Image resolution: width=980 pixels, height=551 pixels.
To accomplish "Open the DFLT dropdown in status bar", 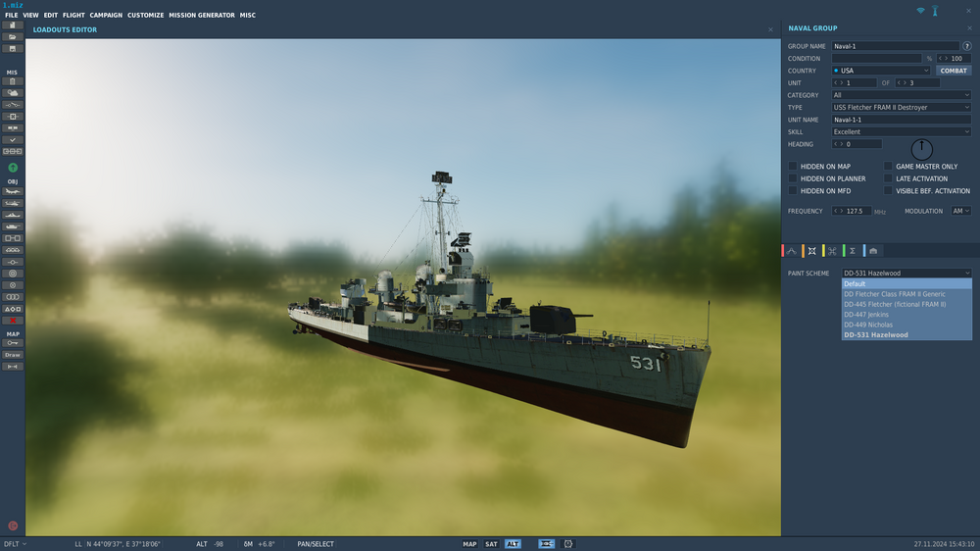I will click(15, 544).
